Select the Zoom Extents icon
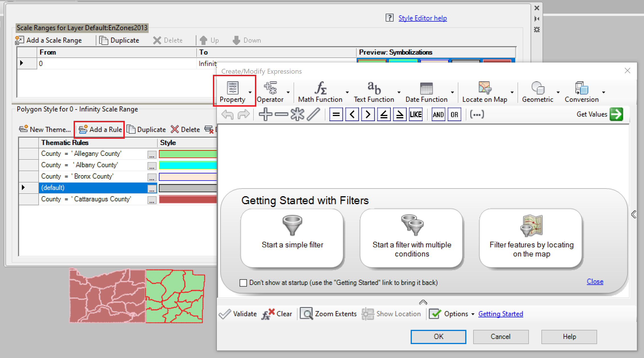The width and height of the screenshot is (644, 358). tap(307, 314)
